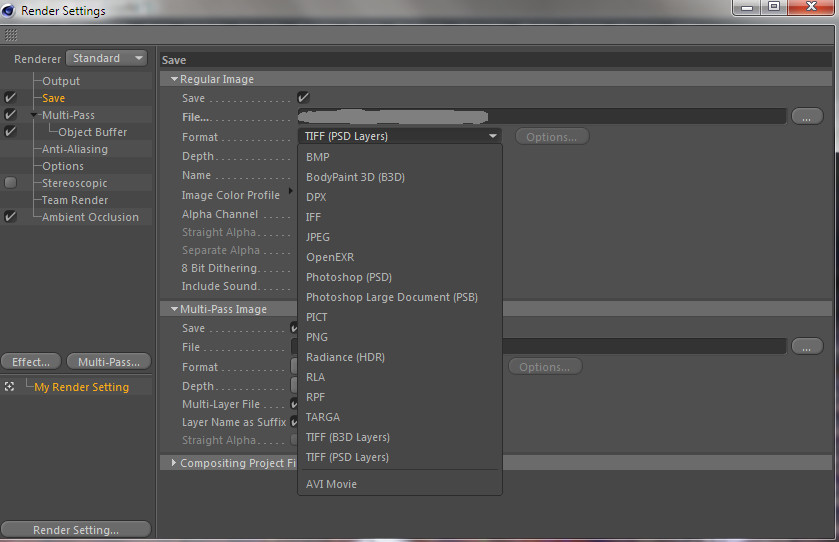Viewport: 839px width, 542px height.
Task: Open the file browse button for Regular Image
Action: [x=806, y=116]
